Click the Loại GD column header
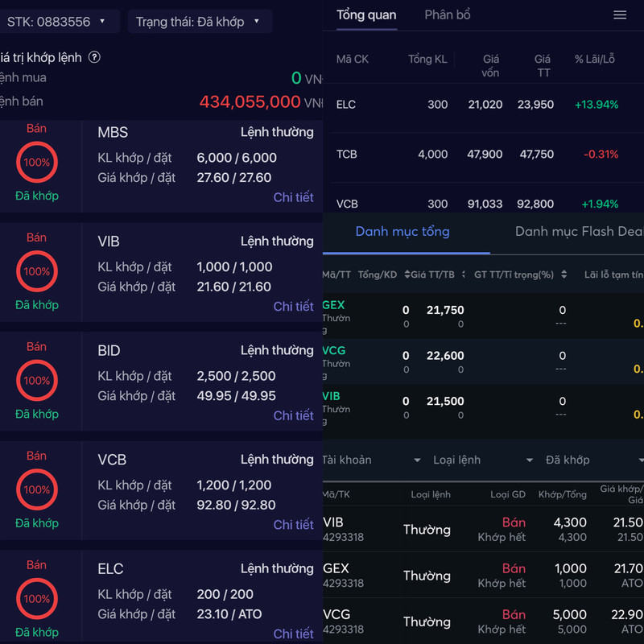 pos(508,494)
